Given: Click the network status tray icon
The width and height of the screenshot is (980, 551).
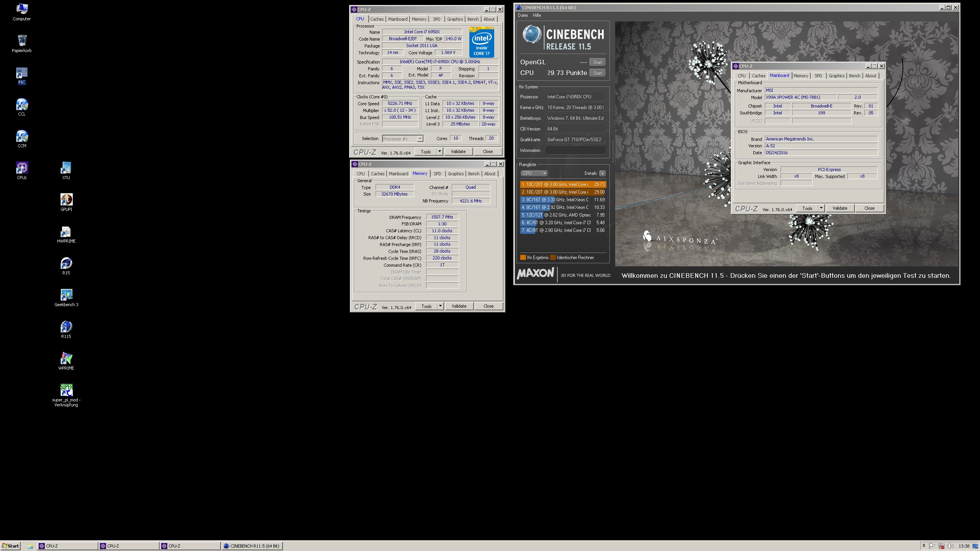Looking at the screenshot, I should point(941,546).
